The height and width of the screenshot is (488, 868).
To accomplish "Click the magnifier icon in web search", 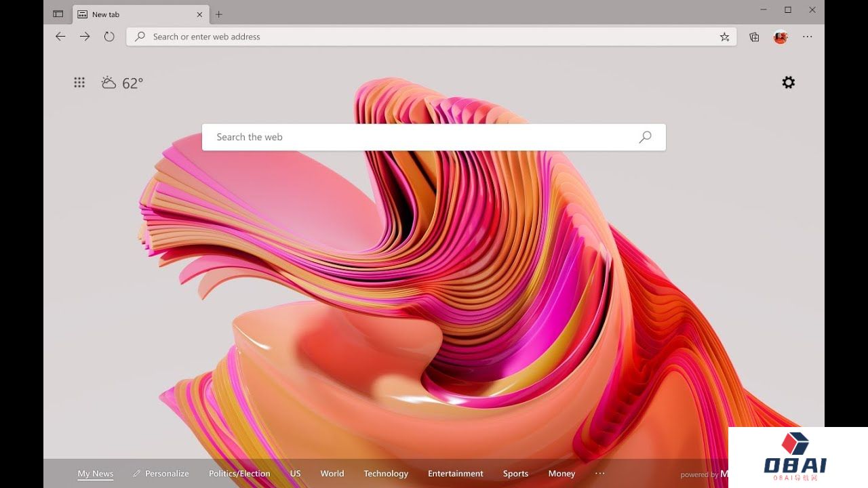I will 645,137.
